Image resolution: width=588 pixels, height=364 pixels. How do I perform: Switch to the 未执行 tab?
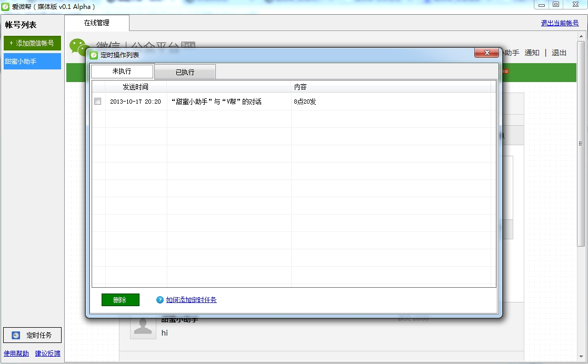pos(122,71)
